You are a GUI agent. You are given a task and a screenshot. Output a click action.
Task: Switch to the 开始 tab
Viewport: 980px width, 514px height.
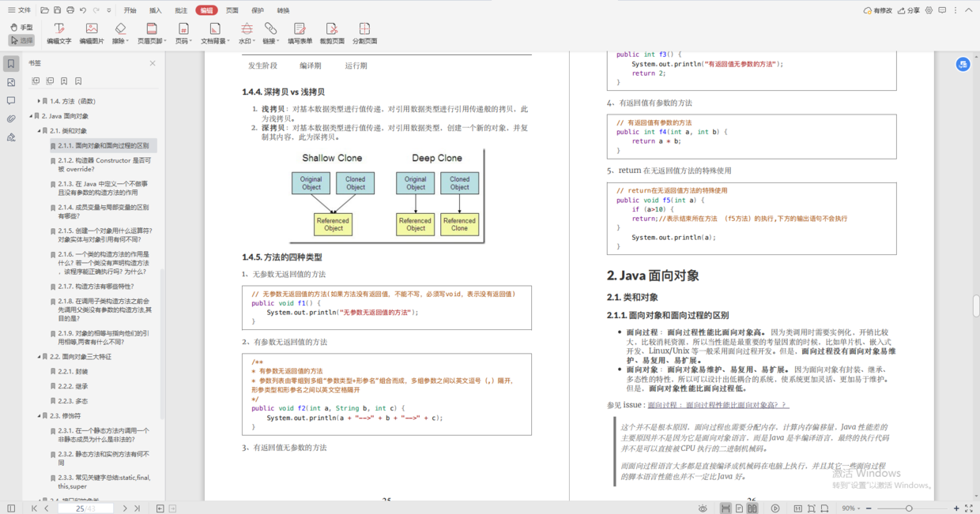pos(130,10)
